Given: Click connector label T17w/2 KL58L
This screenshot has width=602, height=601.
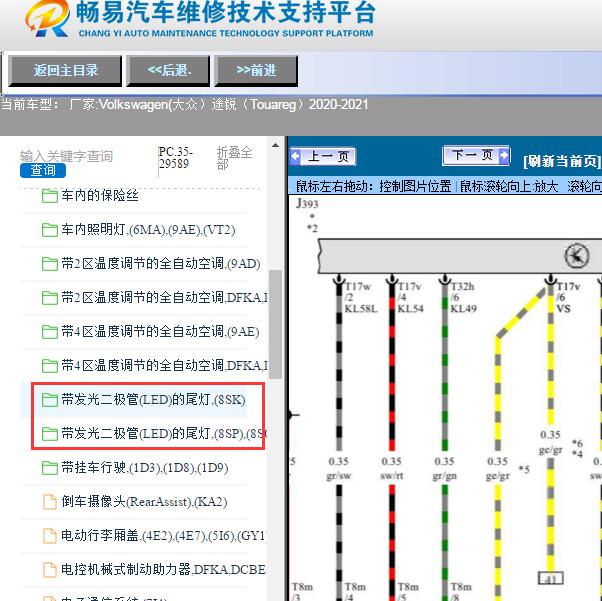Looking at the screenshot, I should coord(360,298).
